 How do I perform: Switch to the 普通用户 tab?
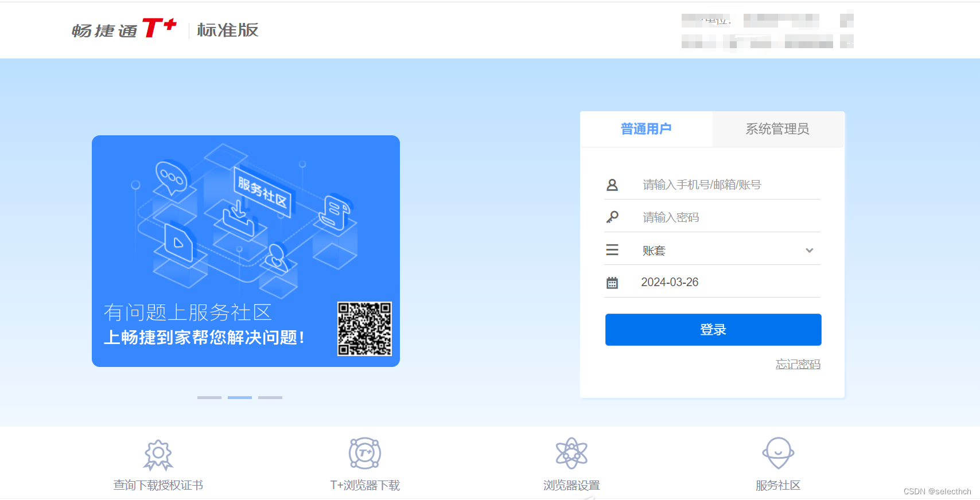click(646, 129)
